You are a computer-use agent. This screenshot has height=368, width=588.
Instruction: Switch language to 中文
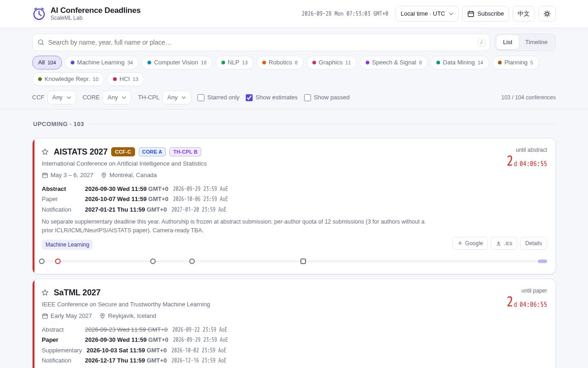tap(524, 14)
